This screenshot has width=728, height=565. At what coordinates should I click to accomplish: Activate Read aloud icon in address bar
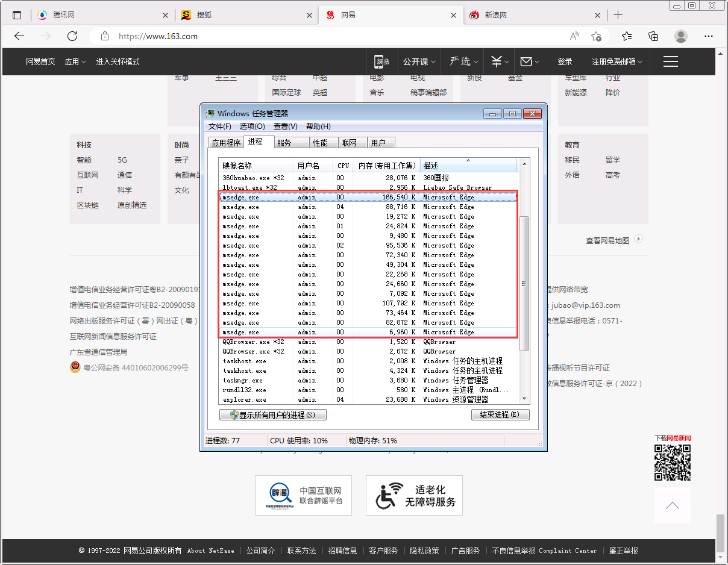click(574, 36)
